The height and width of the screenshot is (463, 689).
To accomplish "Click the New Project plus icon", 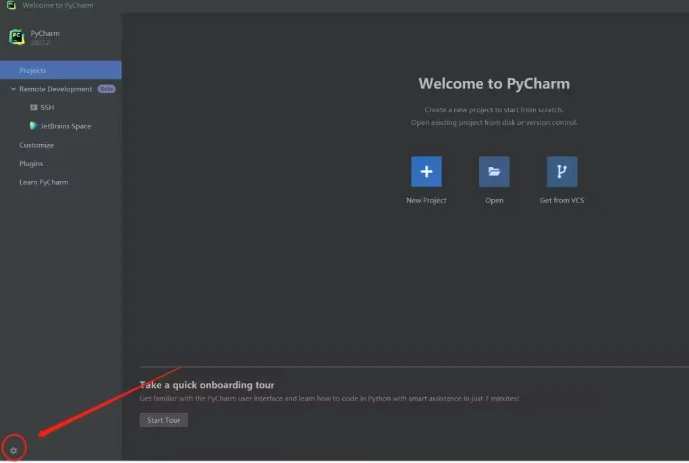I will click(426, 171).
